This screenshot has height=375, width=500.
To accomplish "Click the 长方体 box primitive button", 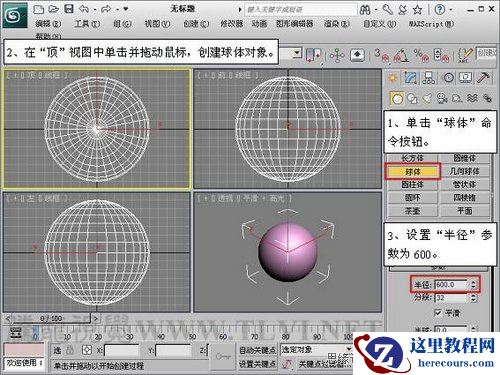I will (412, 158).
